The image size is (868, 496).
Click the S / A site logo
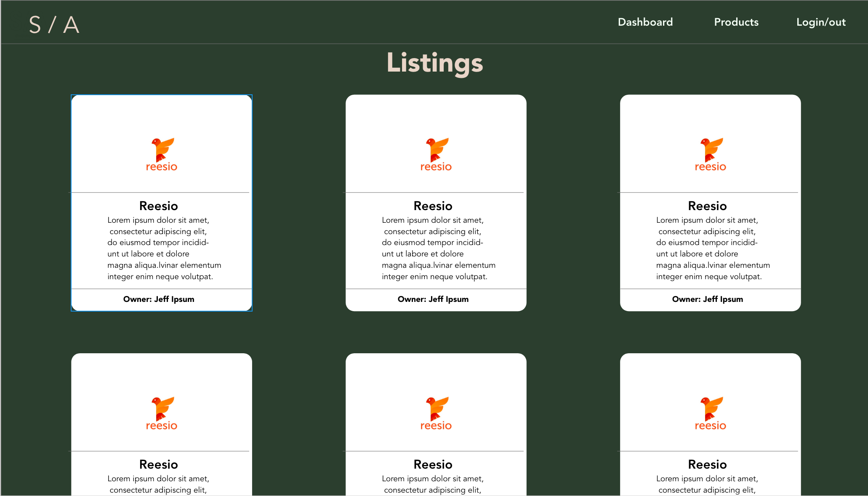coord(54,25)
